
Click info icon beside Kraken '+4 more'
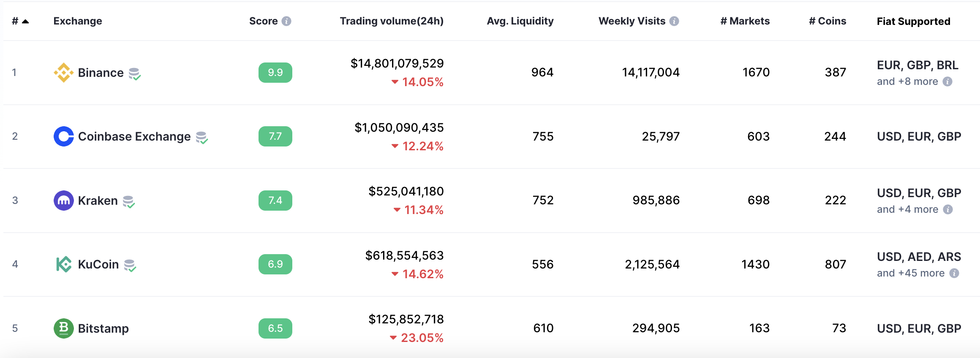(948, 209)
